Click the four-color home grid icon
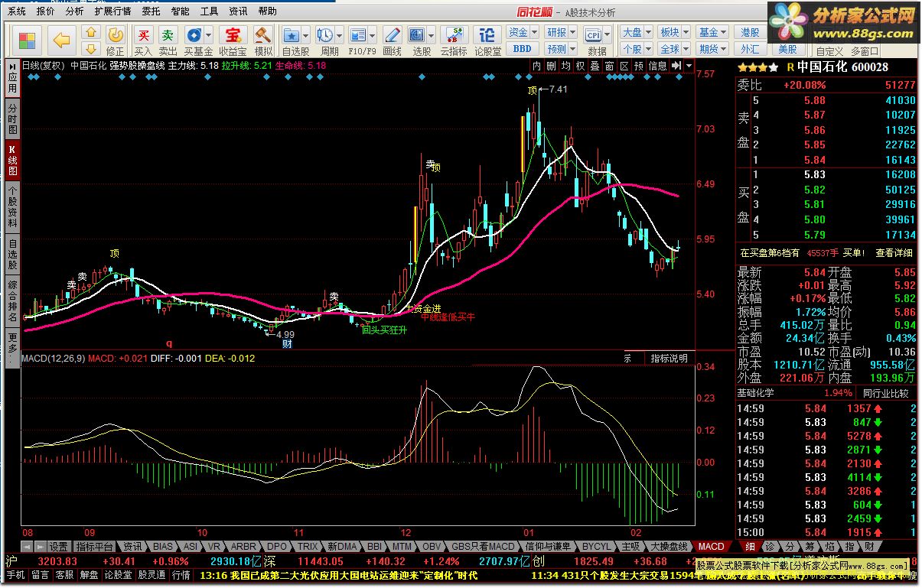The height and width of the screenshot is (588, 922). pyautogui.click(x=27, y=41)
